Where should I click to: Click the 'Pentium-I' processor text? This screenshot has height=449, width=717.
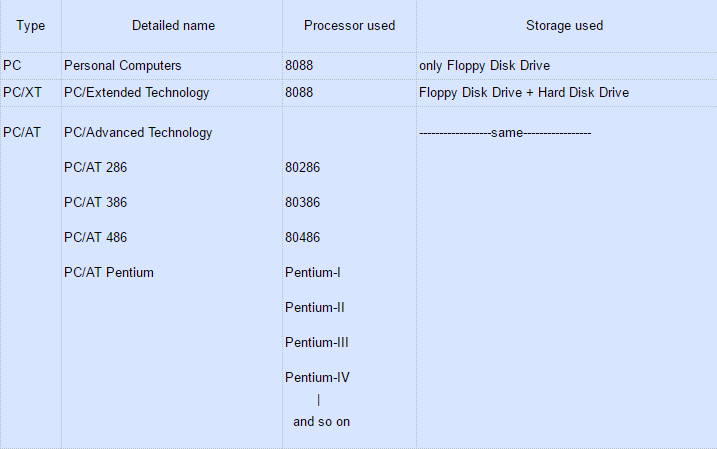pos(313,273)
